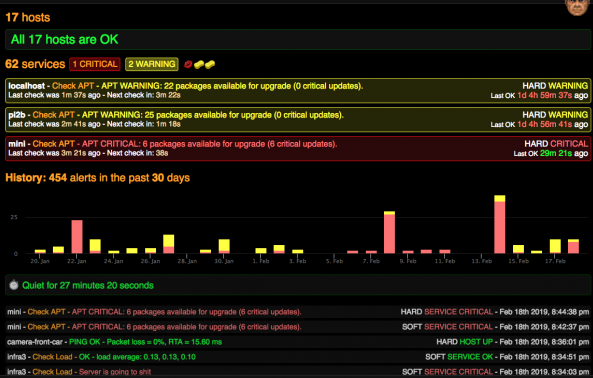This screenshot has height=378, width=593.
Task: Open the pi2b Check APT warning row
Action: tap(298, 119)
